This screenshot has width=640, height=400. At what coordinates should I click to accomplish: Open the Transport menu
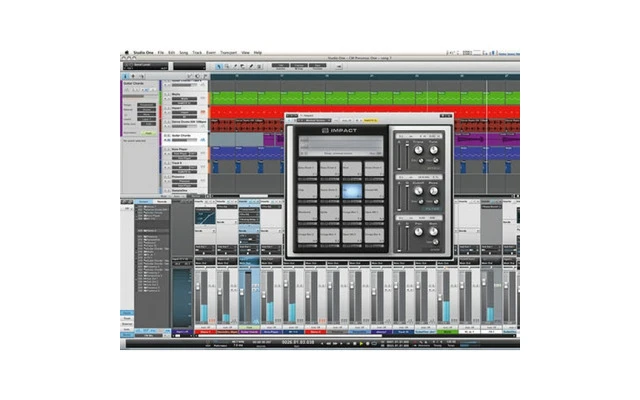tap(229, 53)
